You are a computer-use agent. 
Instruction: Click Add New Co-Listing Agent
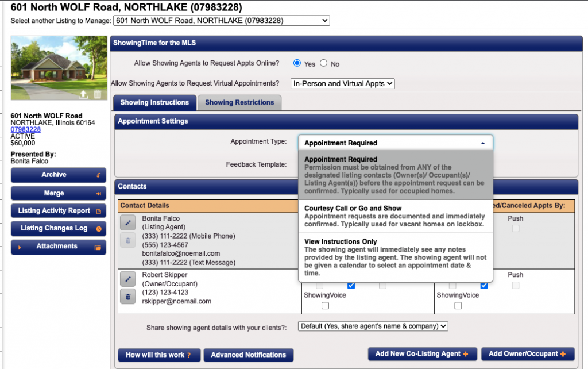pos(422,353)
